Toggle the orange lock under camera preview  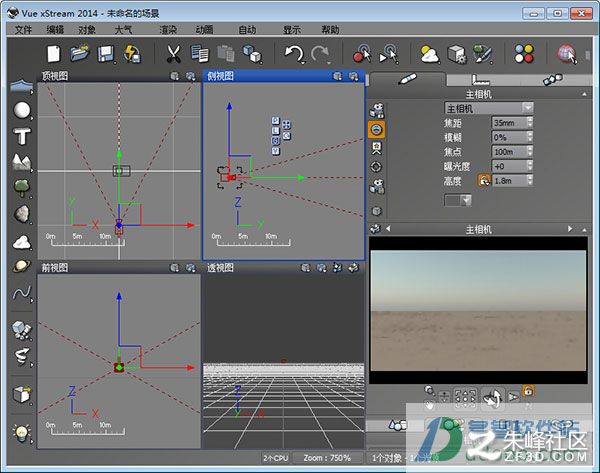528,391
